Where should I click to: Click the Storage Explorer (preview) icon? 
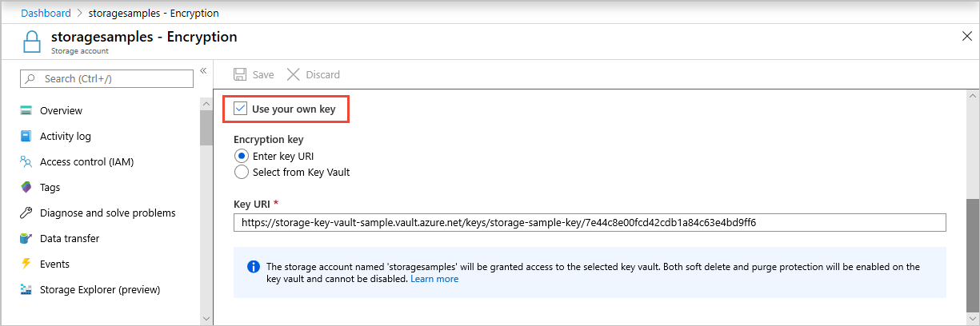[x=26, y=289]
